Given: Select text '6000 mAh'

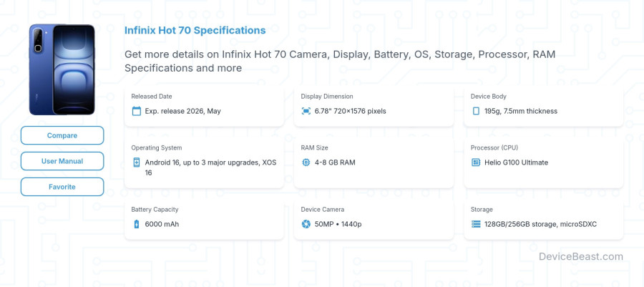Looking at the screenshot, I should tap(162, 224).
